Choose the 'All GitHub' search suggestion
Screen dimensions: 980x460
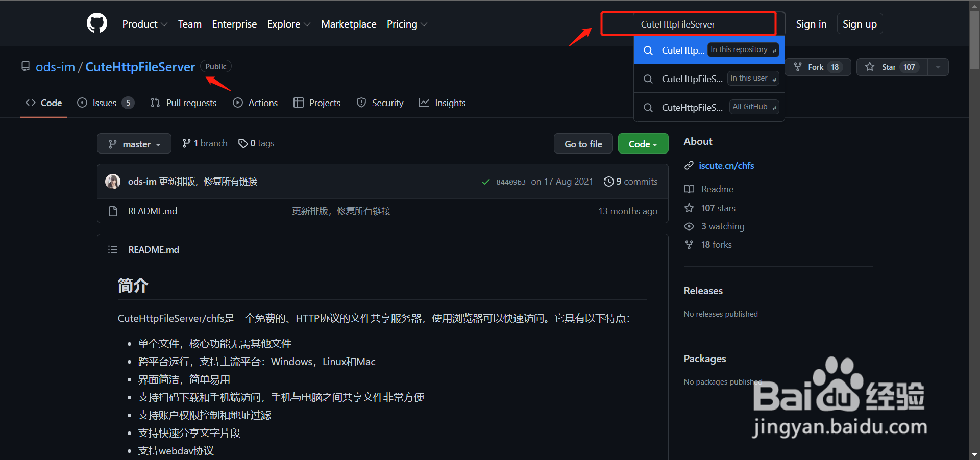pos(709,107)
